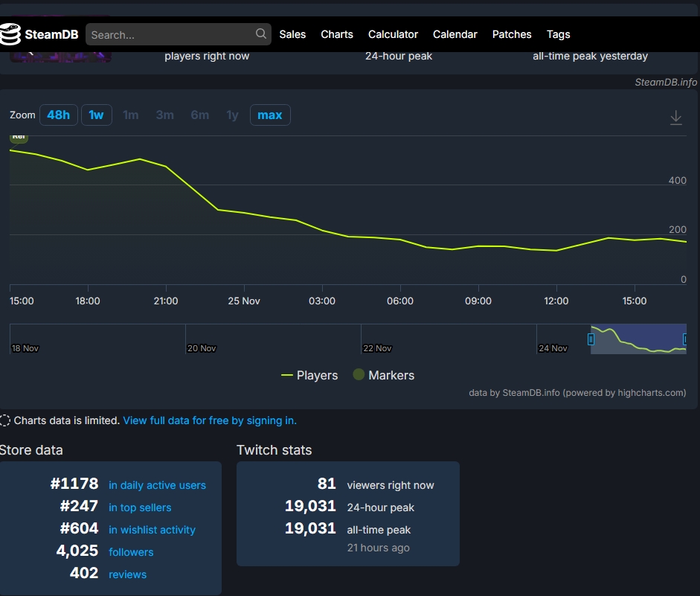Click the selected navigator range area

(x=638, y=339)
